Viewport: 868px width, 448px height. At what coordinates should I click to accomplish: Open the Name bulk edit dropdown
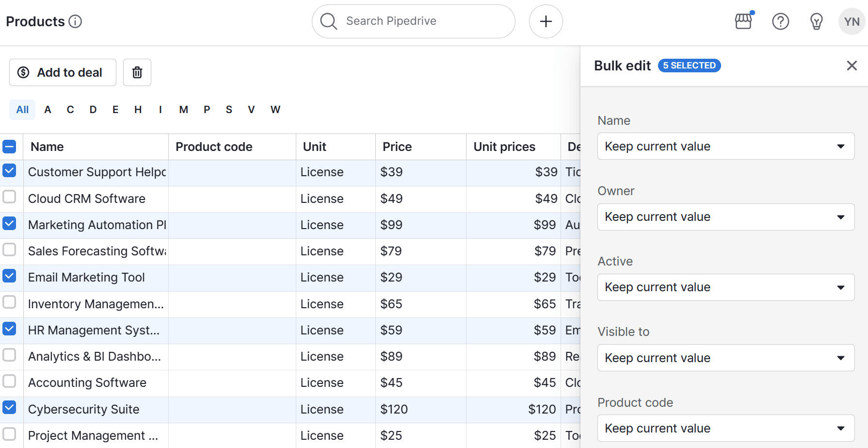click(x=726, y=146)
